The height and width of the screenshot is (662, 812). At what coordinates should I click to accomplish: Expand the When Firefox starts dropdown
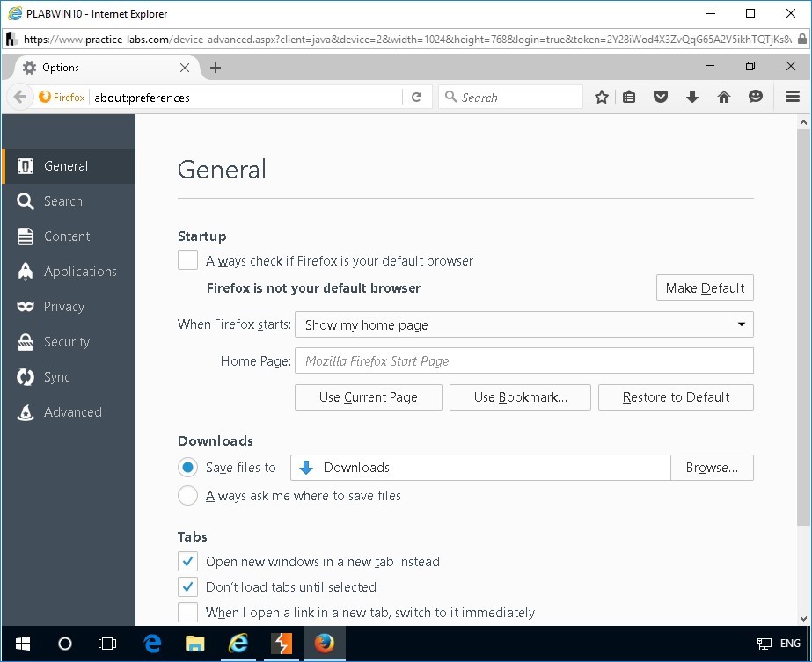pos(523,324)
